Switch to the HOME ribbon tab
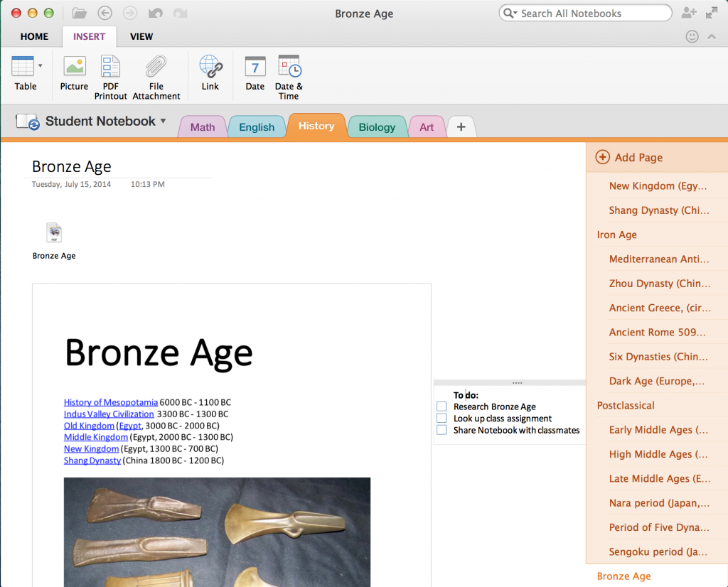 34,36
